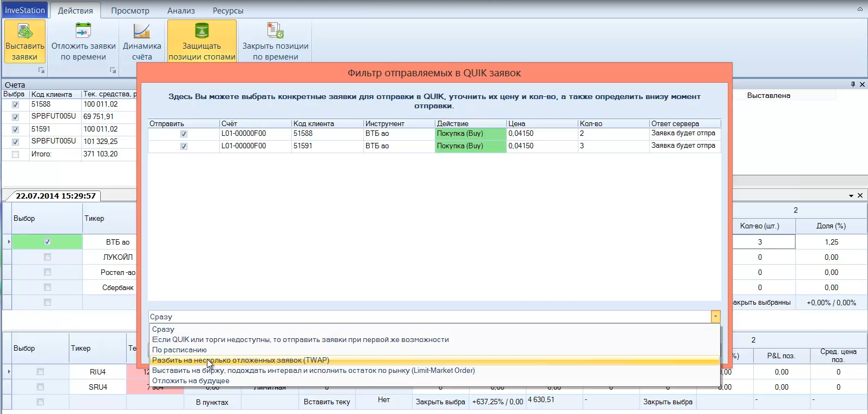This screenshot has height=414, width=868.
Task: Click left Закрыть выбра button in futures footer
Action: (440, 402)
